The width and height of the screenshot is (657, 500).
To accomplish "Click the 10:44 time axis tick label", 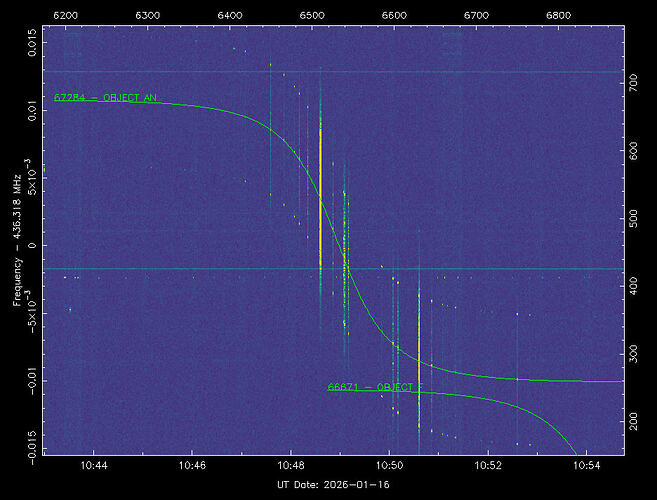I will pos(95,466).
